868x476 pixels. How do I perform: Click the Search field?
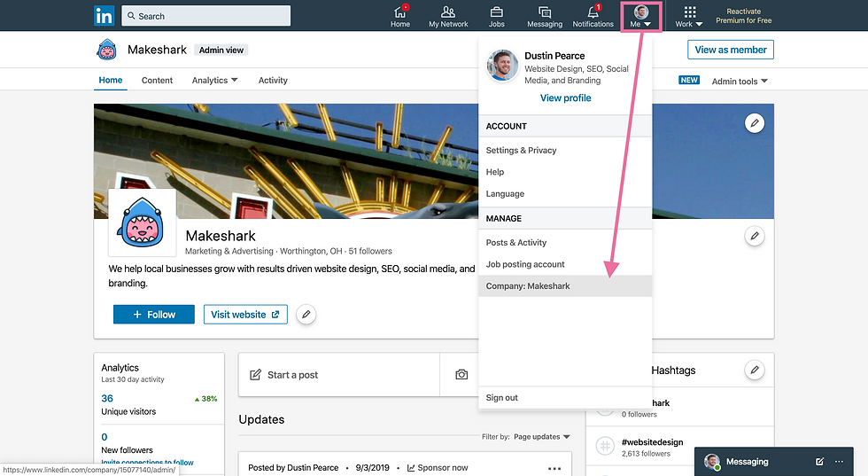point(205,16)
